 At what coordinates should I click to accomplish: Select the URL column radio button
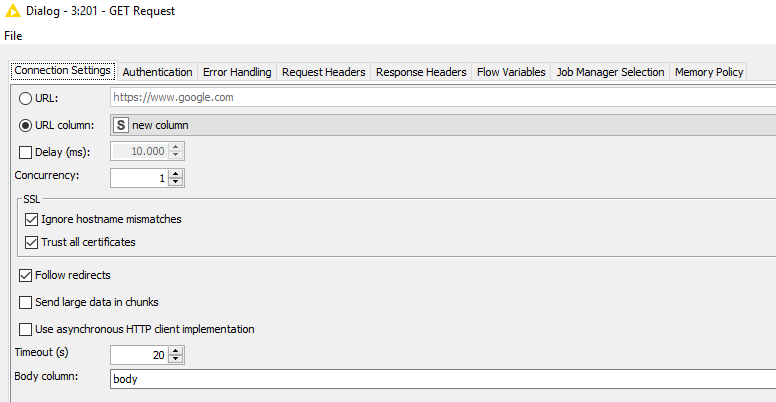click(26, 125)
